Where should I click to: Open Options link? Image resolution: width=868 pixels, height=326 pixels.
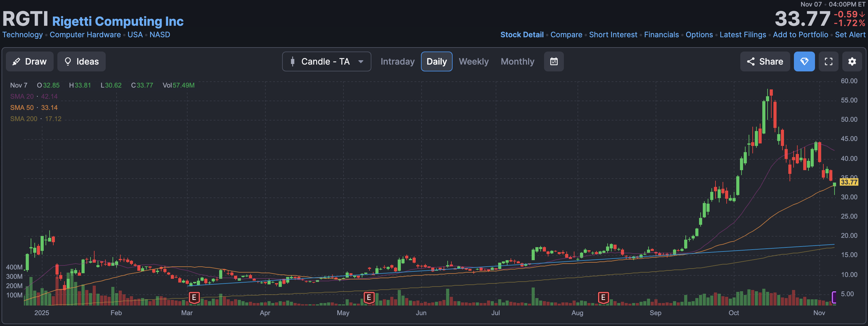(699, 35)
